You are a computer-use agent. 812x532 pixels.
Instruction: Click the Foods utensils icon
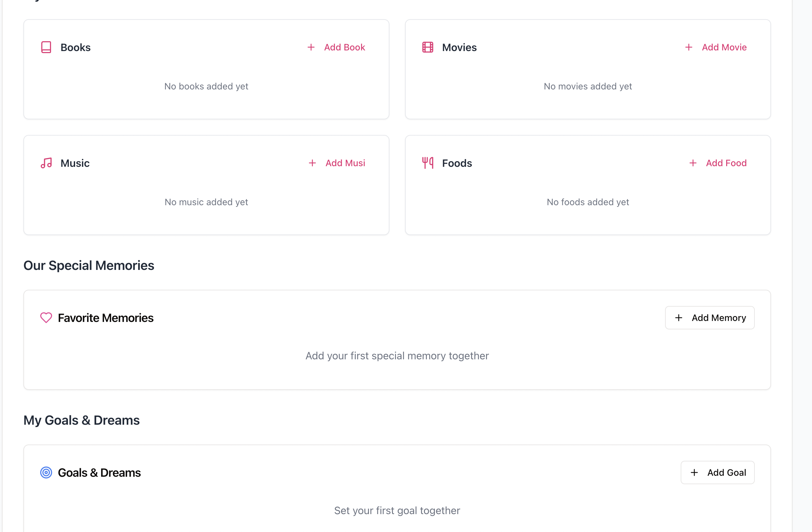click(x=427, y=163)
